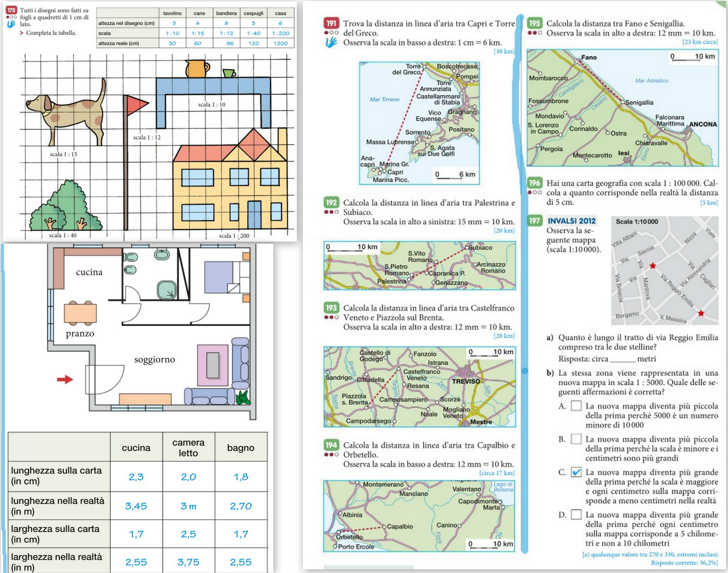
Task: Click the green shower tray in the bathroom
Action: 166,290
